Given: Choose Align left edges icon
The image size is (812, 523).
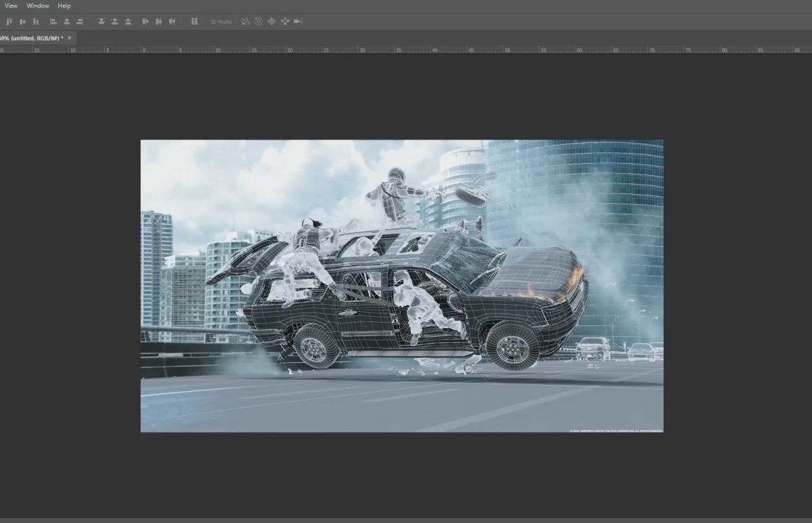Looking at the screenshot, I should (x=53, y=21).
